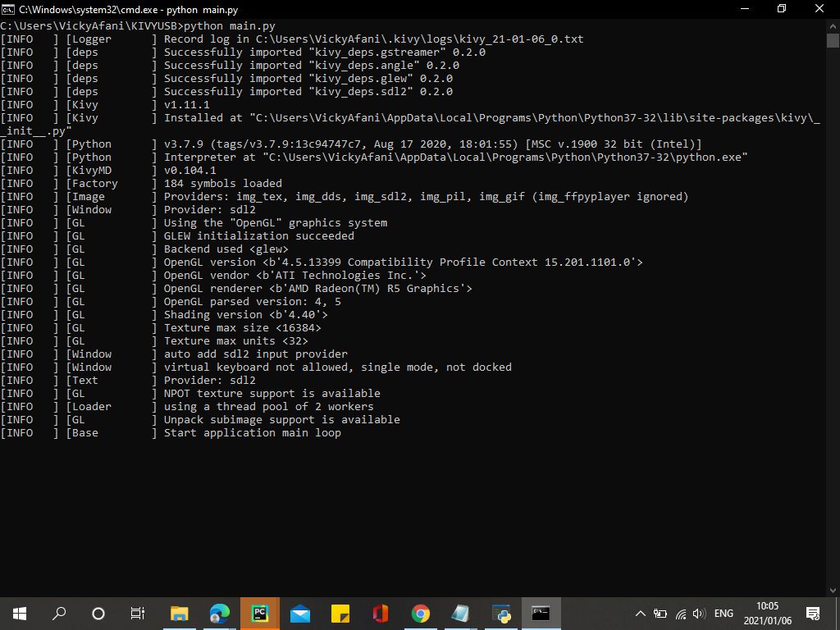Click 'OpenGL renderer' AMD Radeon line
This screenshot has height=630, width=840.
[x=236, y=288]
